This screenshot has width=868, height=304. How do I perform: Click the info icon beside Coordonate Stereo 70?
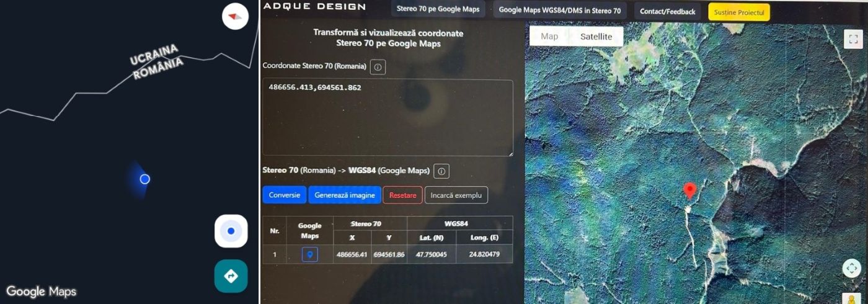pos(378,66)
